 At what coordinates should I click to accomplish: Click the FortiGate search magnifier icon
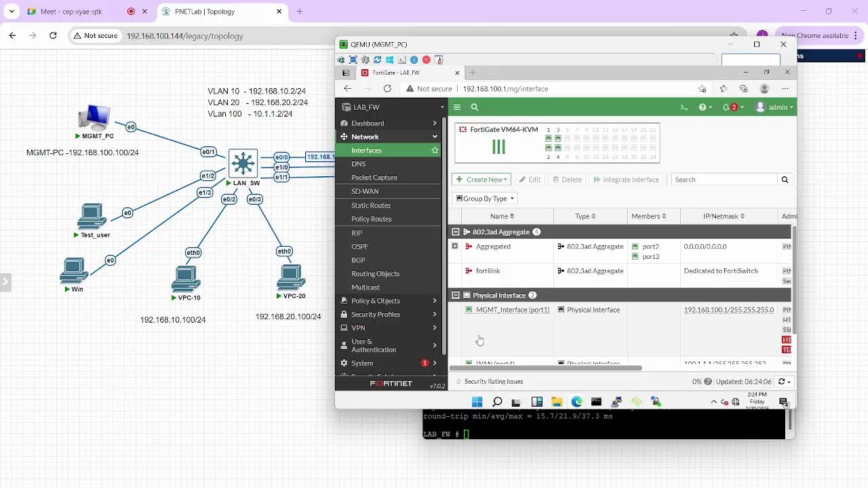(475, 107)
